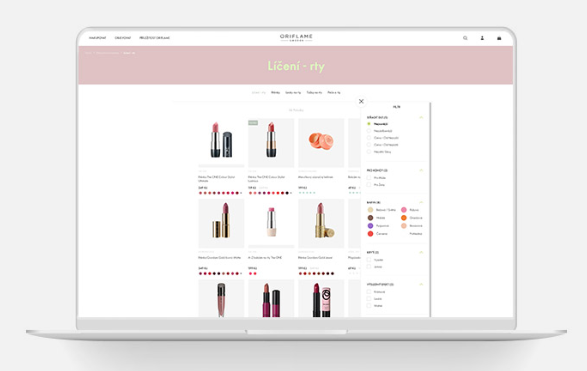
Task: Check the 'Pro Muže' checkbox
Action: [x=369, y=178]
